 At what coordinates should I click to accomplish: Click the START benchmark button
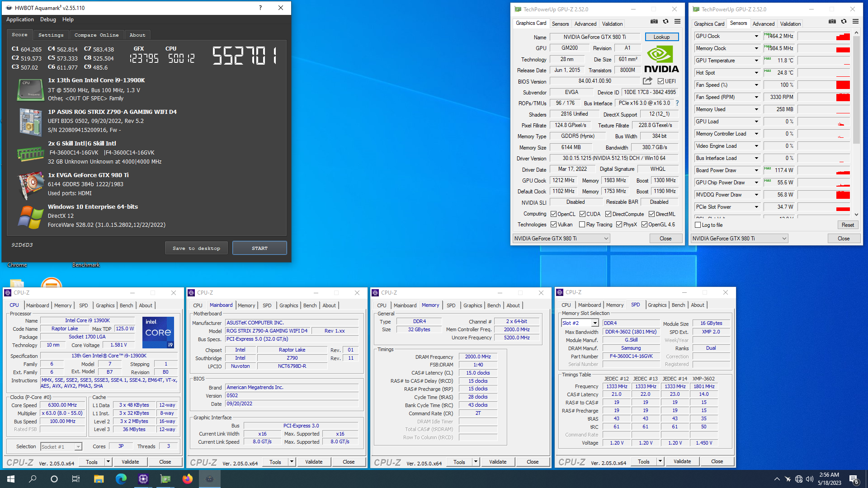[x=259, y=248]
